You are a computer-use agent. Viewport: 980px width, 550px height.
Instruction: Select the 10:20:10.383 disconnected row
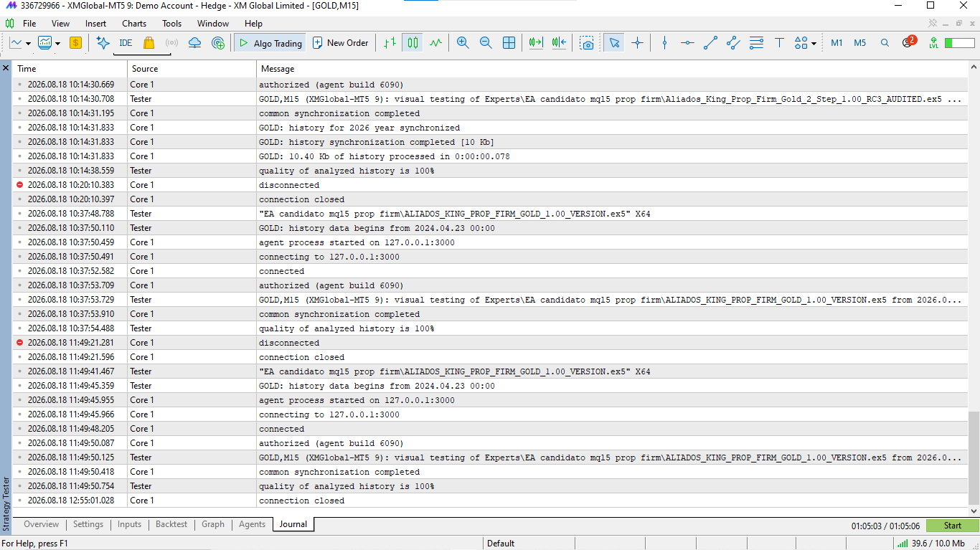point(490,185)
